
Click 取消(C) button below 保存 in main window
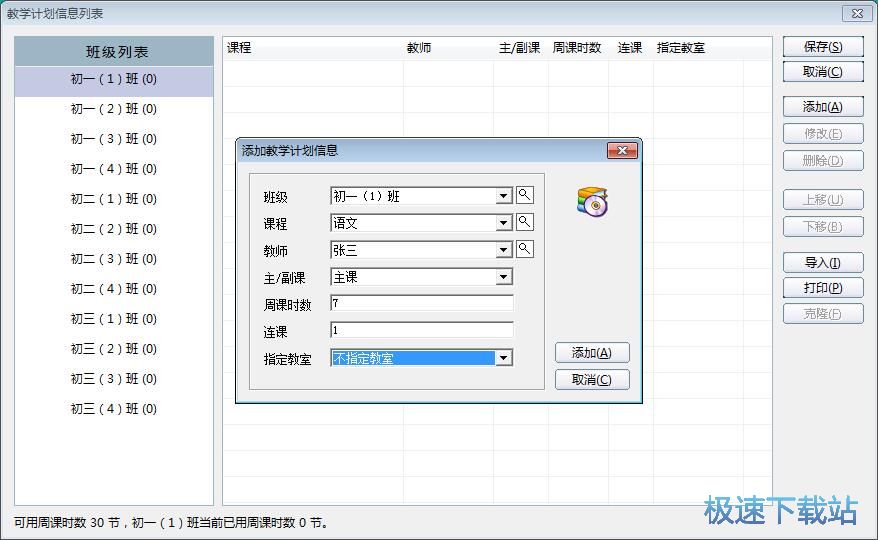click(x=823, y=72)
